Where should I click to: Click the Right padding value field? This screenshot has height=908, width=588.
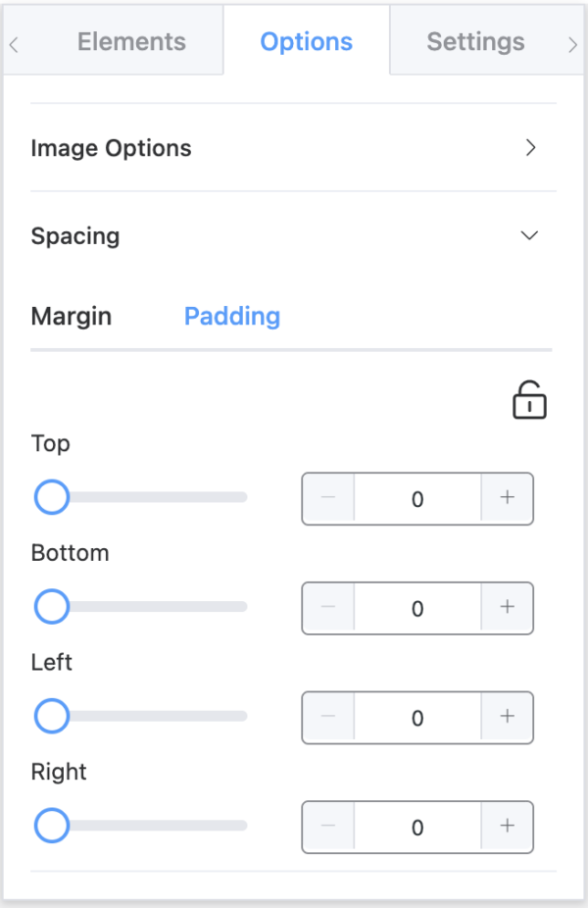tap(416, 827)
